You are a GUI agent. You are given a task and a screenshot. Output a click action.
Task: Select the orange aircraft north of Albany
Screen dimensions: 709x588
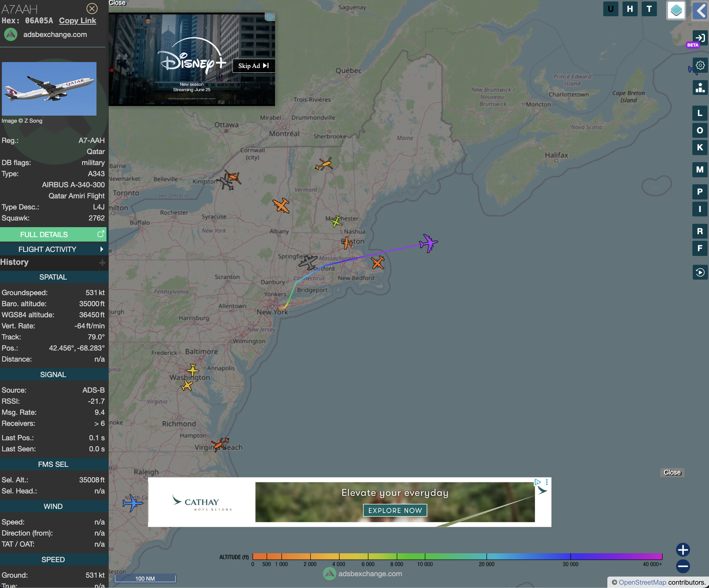pos(281,205)
